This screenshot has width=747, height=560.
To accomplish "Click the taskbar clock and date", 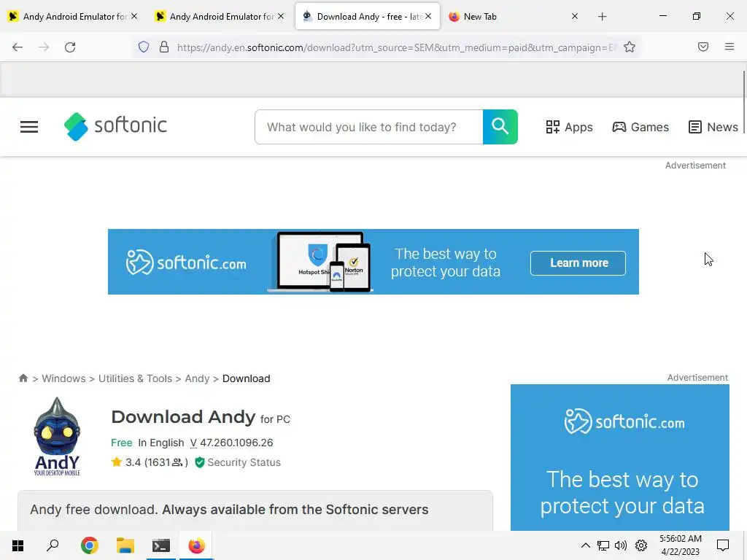I will 681,545.
